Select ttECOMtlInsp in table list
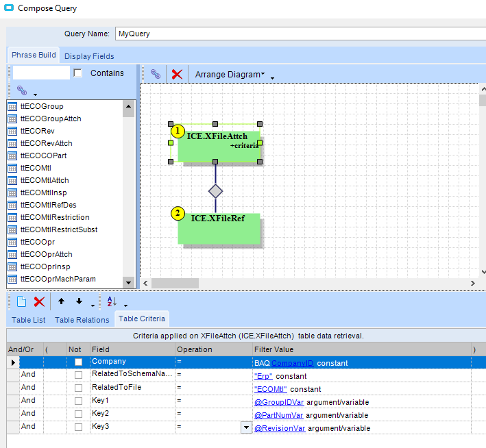 click(44, 192)
